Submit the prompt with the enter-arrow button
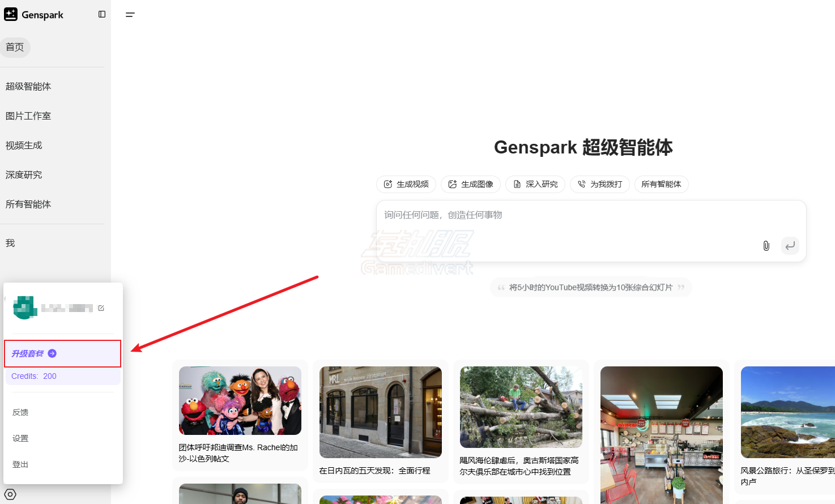 tap(790, 246)
